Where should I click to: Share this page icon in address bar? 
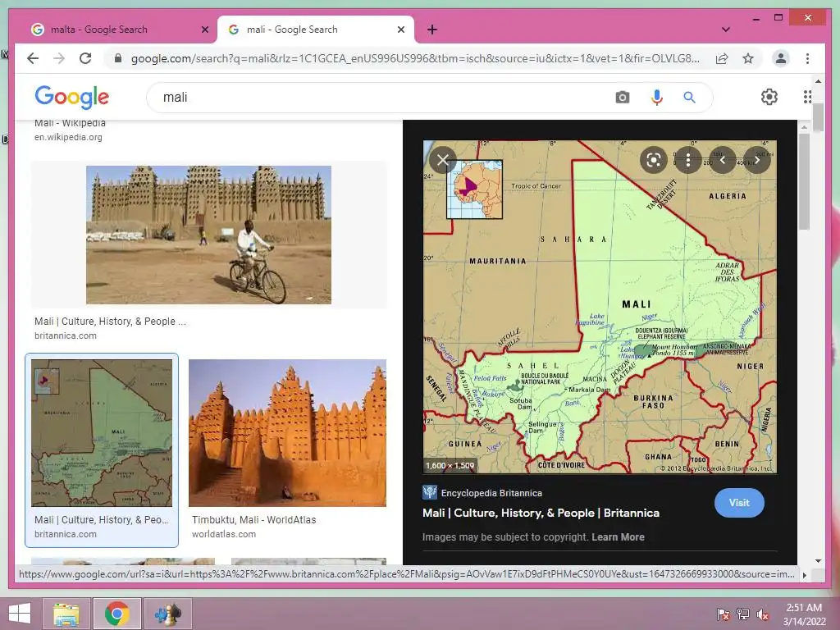coord(722,58)
